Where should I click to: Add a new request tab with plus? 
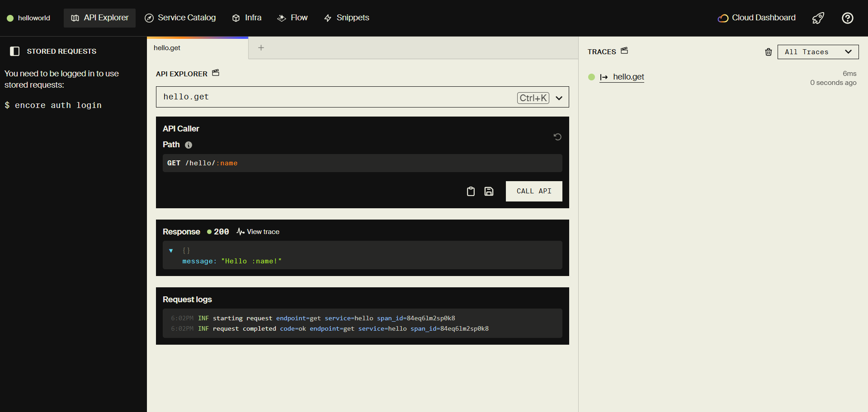pos(261,48)
